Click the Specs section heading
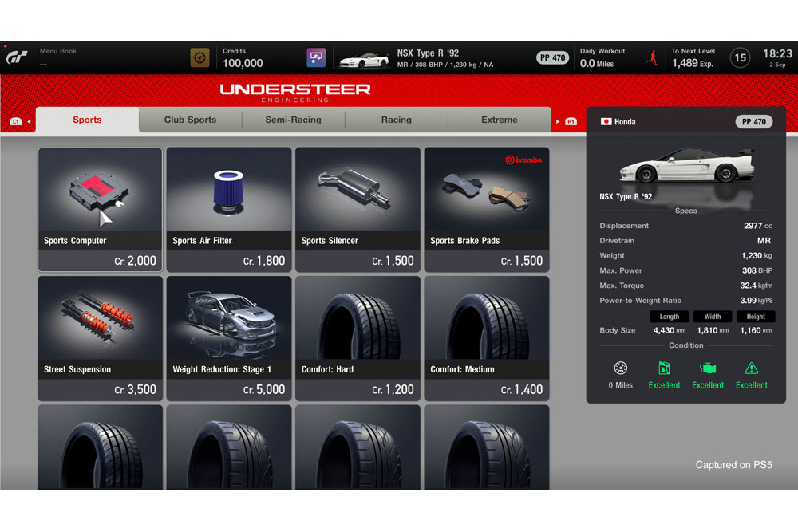 686,211
